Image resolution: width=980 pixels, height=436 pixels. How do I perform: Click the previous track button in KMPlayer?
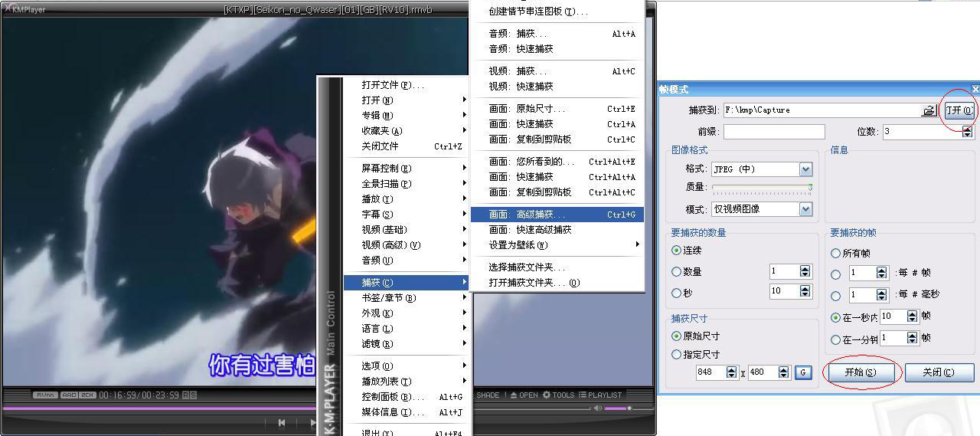(x=282, y=422)
